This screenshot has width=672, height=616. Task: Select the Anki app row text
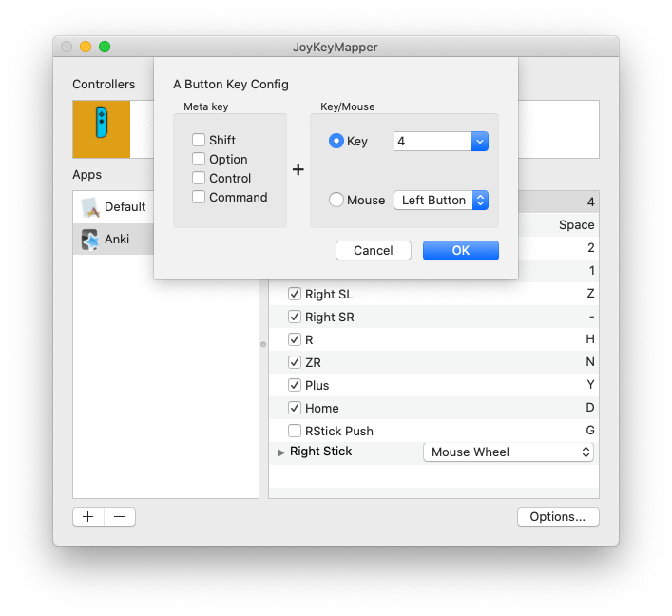(x=117, y=240)
